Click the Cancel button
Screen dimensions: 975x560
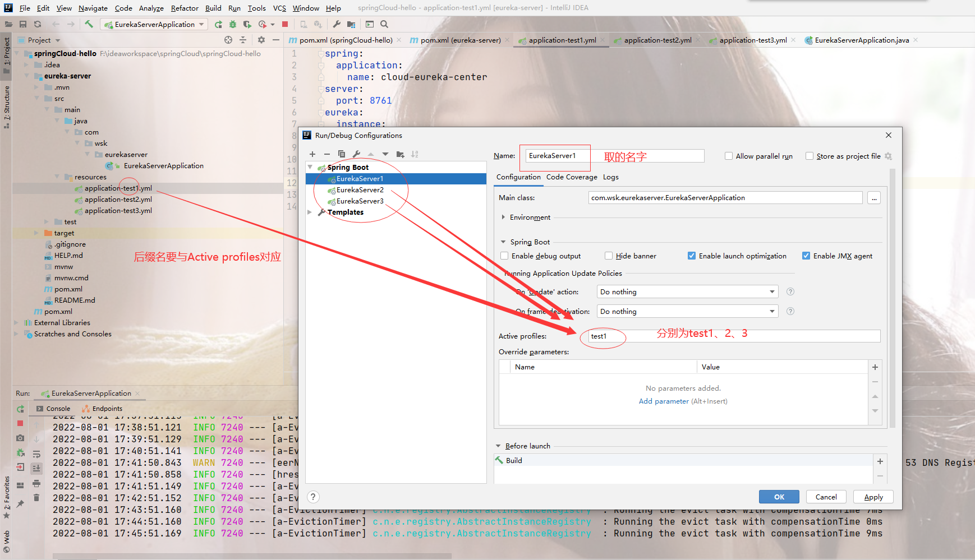click(x=826, y=497)
